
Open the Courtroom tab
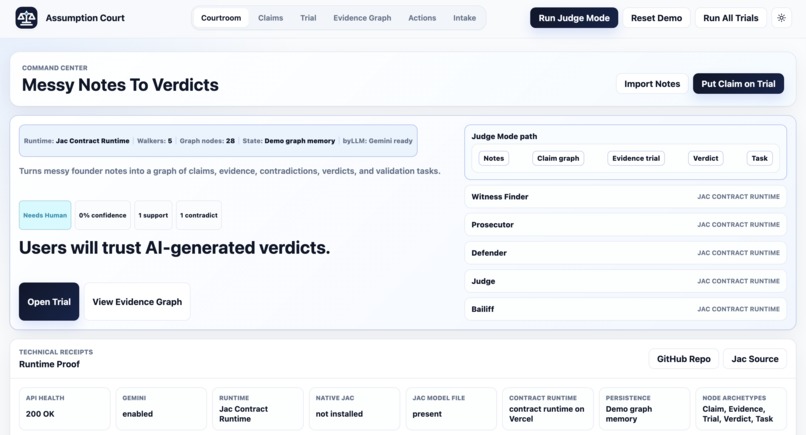(221, 18)
